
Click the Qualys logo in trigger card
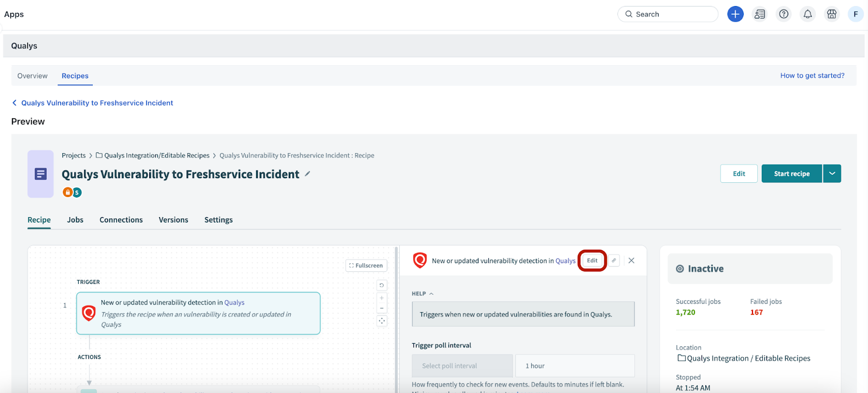click(x=88, y=313)
